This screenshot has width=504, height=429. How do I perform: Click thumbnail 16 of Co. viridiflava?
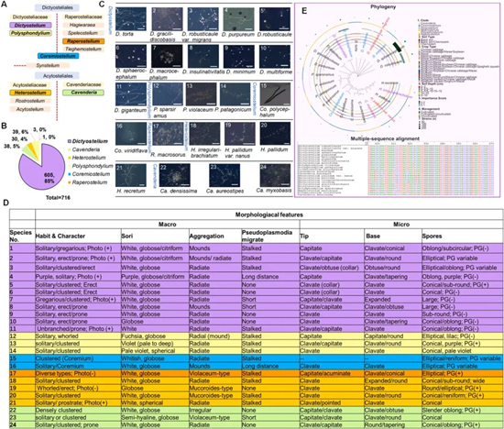tap(131, 134)
